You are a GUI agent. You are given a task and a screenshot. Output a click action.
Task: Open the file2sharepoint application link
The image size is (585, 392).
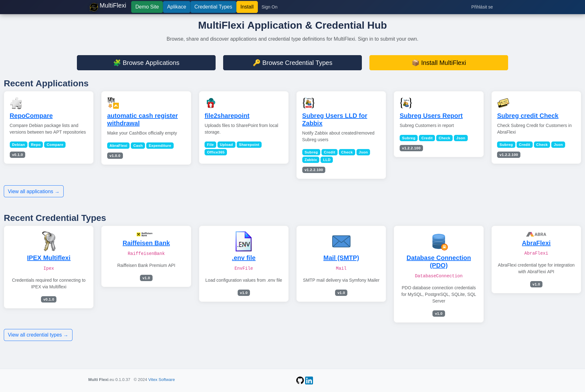[227, 116]
